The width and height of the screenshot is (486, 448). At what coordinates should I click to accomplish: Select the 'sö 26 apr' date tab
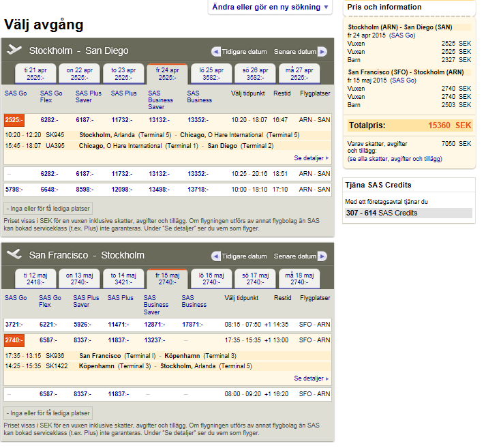tap(256, 74)
